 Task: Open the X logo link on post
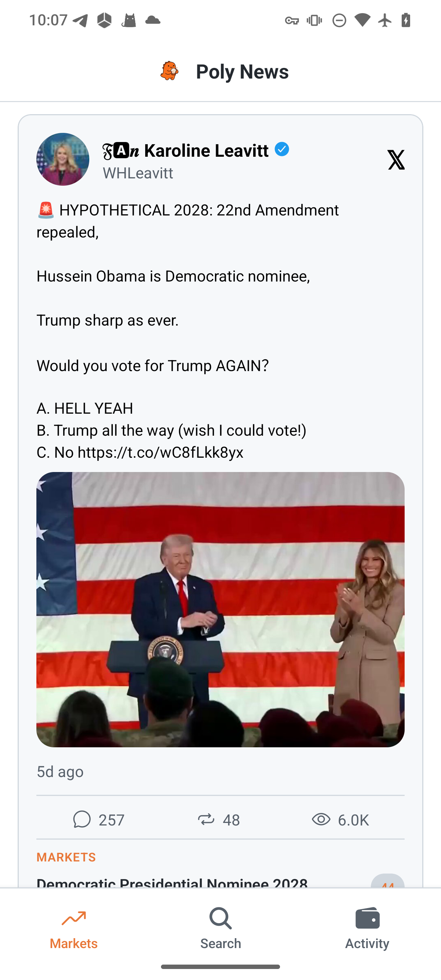pyautogui.click(x=396, y=159)
